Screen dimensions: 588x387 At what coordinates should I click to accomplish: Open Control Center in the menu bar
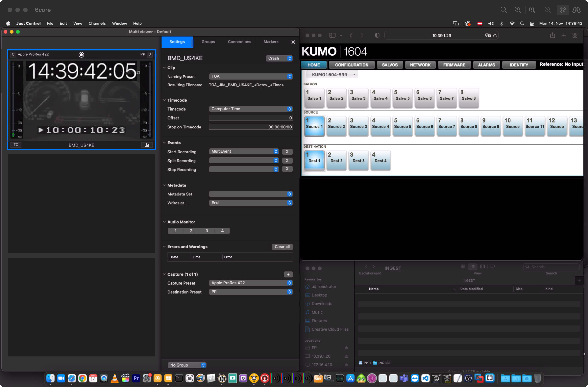(x=532, y=24)
